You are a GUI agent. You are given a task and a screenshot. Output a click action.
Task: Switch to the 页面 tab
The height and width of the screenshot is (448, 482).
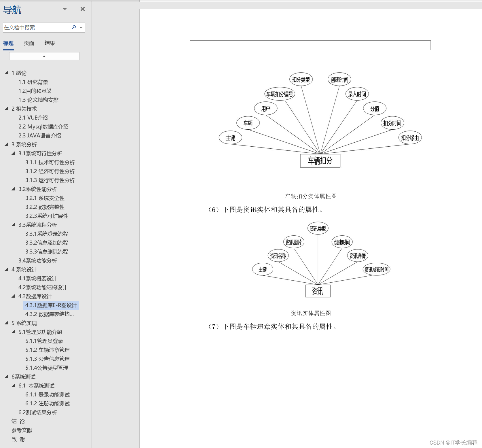[29, 43]
